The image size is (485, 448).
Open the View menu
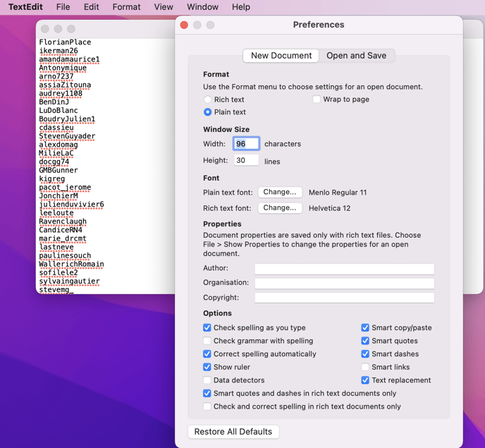(164, 7)
